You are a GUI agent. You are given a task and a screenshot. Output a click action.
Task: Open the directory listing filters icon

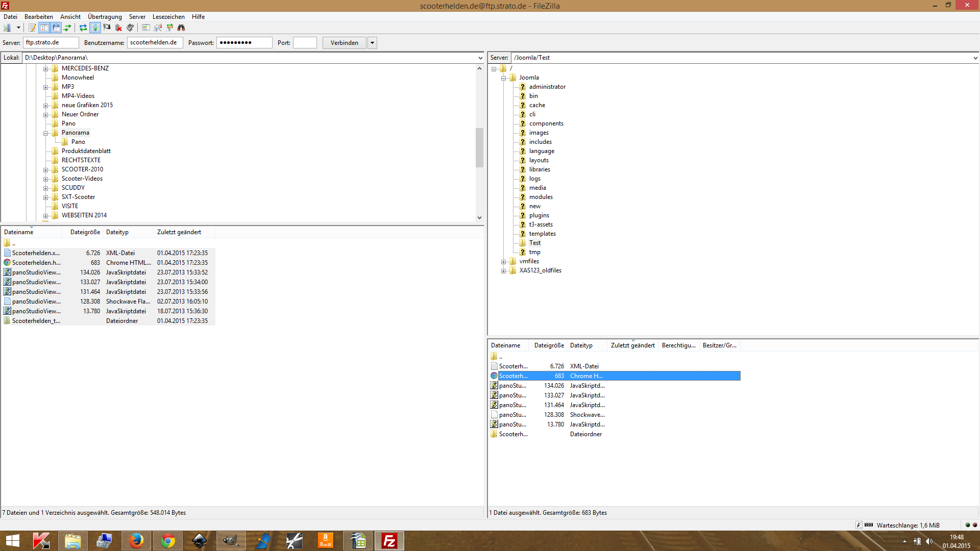[146, 28]
